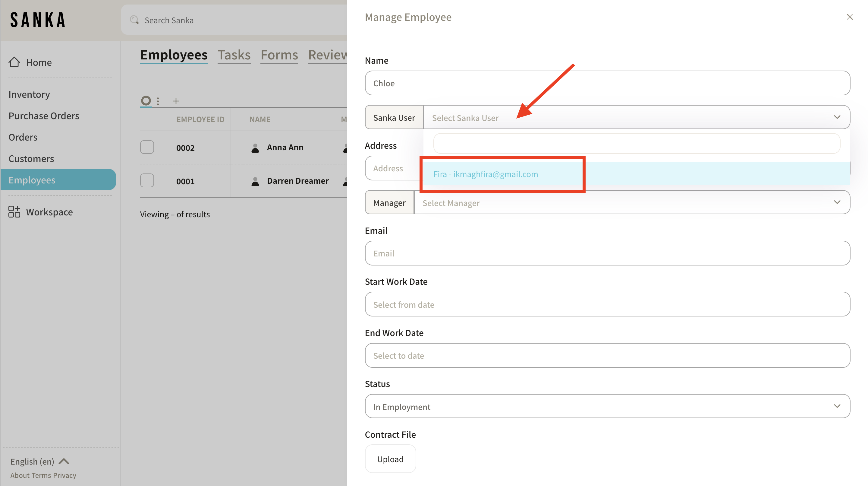Switch to the Forms tab
868x486 pixels.
point(279,55)
